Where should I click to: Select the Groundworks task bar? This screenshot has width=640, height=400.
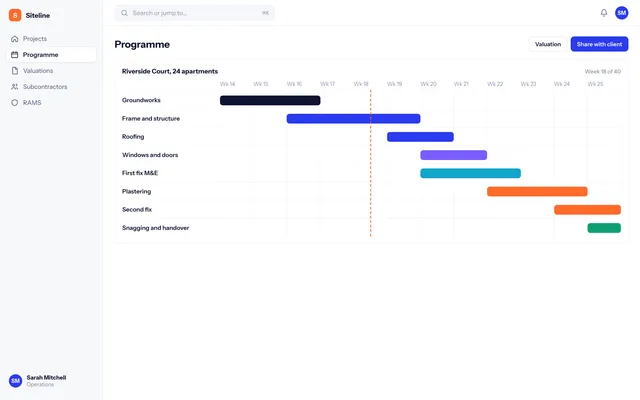pos(270,100)
